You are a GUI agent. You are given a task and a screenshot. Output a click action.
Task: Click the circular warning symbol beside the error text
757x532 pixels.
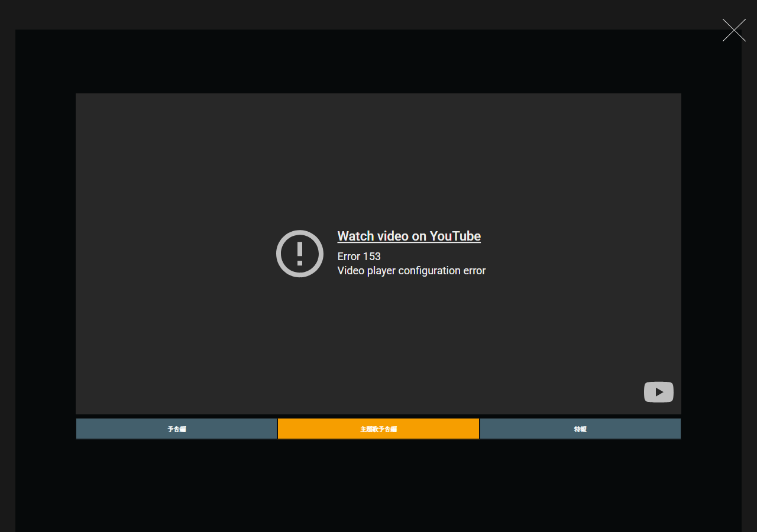pos(300,254)
